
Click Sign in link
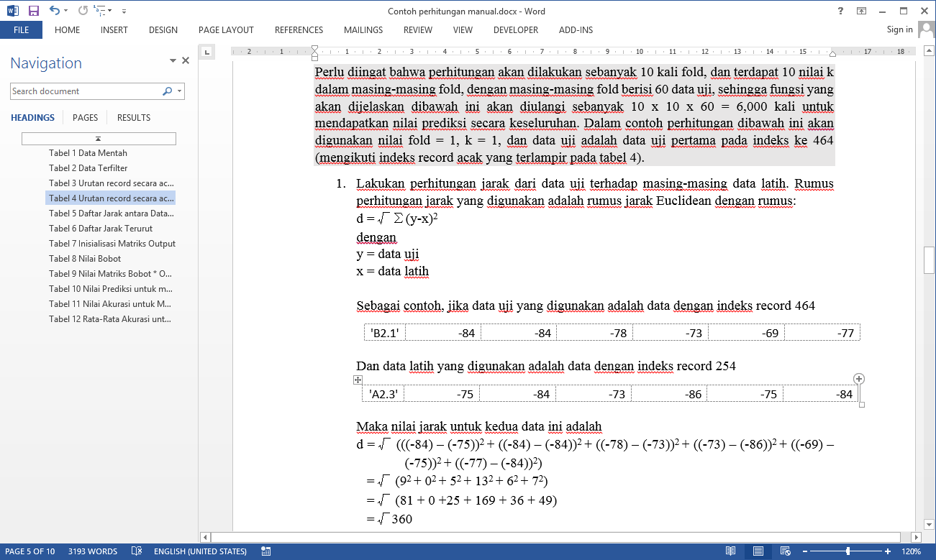[899, 29]
